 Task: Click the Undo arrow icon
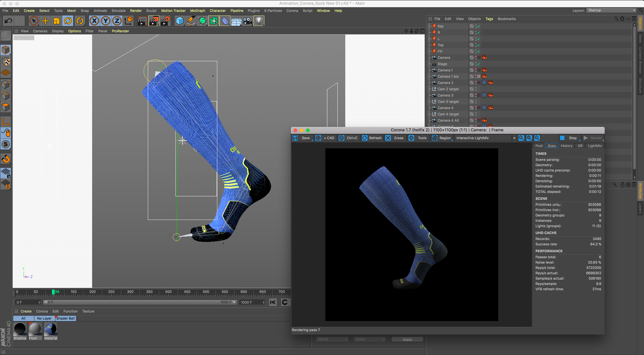pyautogui.click(x=9, y=21)
